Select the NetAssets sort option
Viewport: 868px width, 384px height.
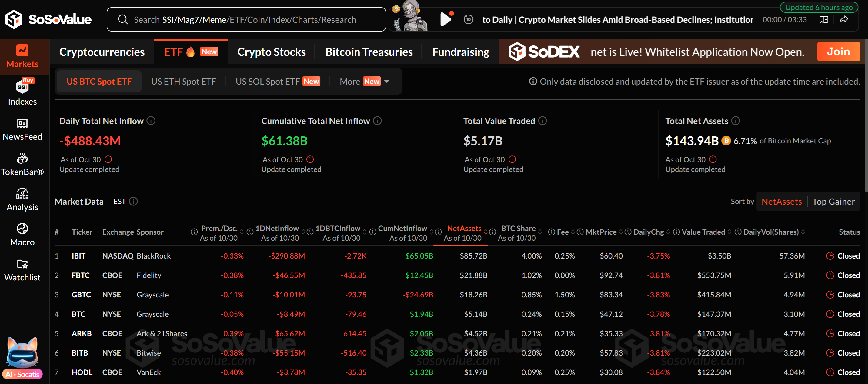[781, 202]
